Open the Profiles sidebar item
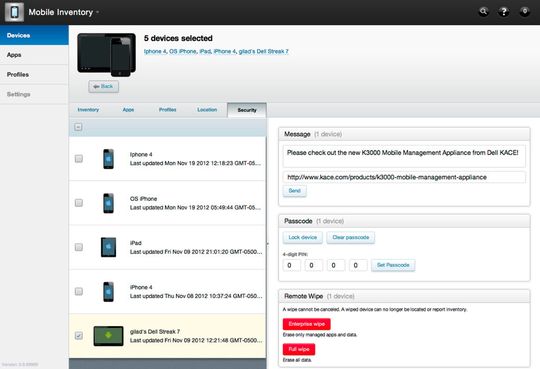The width and height of the screenshot is (540, 369). (x=34, y=74)
